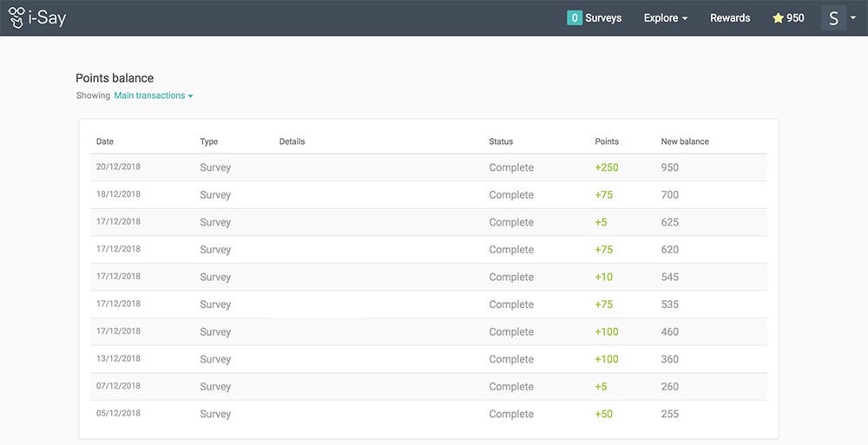Image resolution: width=868 pixels, height=445 pixels.
Task: Click the Points column header
Action: (x=607, y=141)
